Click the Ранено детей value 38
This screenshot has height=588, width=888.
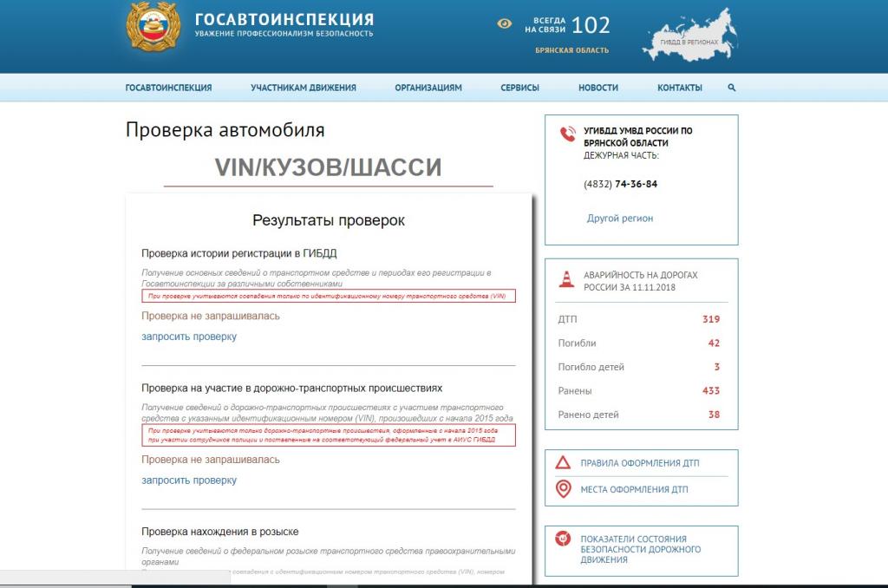(714, 414)
